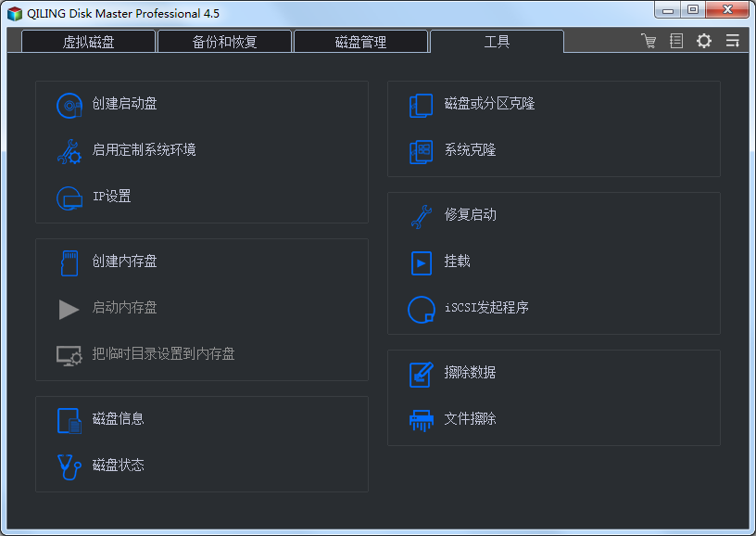The image size is (756, 536).
Task: Minimize the QILING Disk Master window
Action: 668,10
